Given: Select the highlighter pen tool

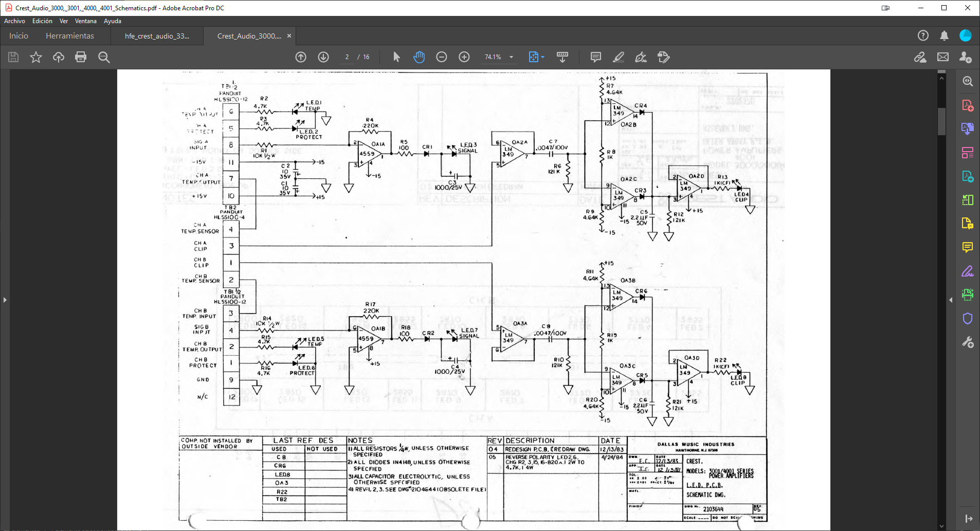Looking at the screenshot, I should 619,57.
